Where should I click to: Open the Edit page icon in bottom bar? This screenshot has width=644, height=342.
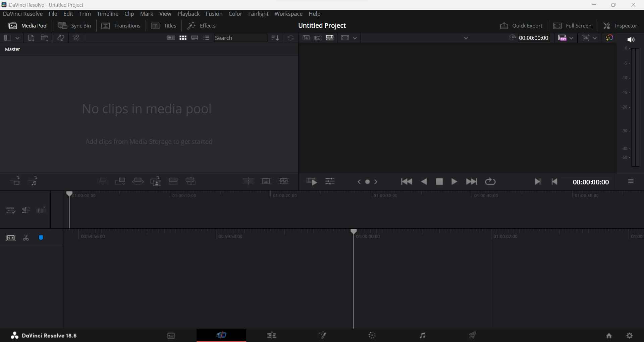coord(272,336)
